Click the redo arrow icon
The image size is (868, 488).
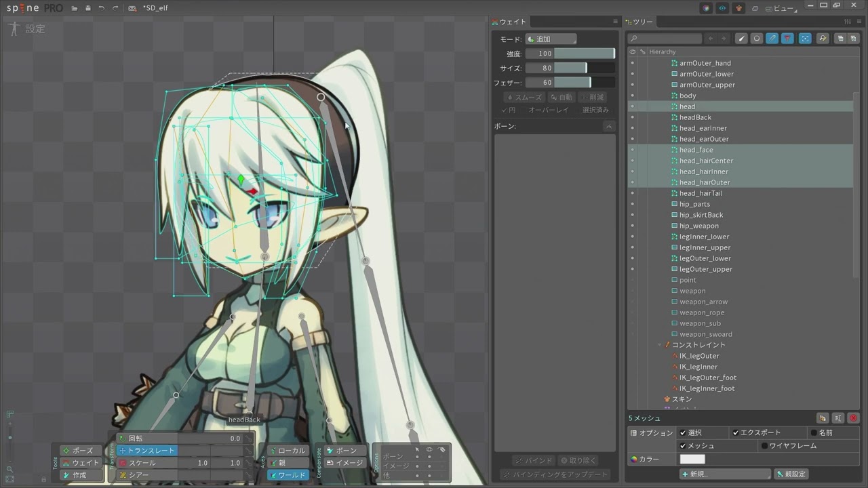coord(115,8)
